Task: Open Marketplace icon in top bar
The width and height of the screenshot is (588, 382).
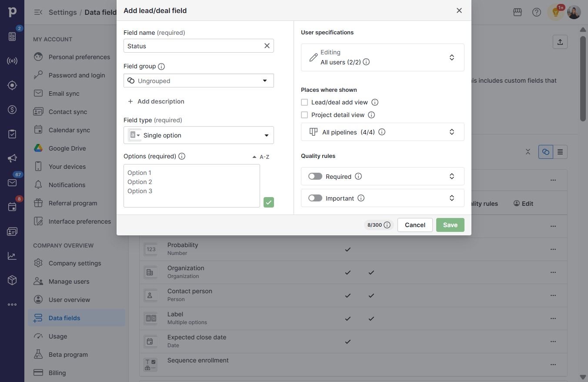Action: coord(518,12)
